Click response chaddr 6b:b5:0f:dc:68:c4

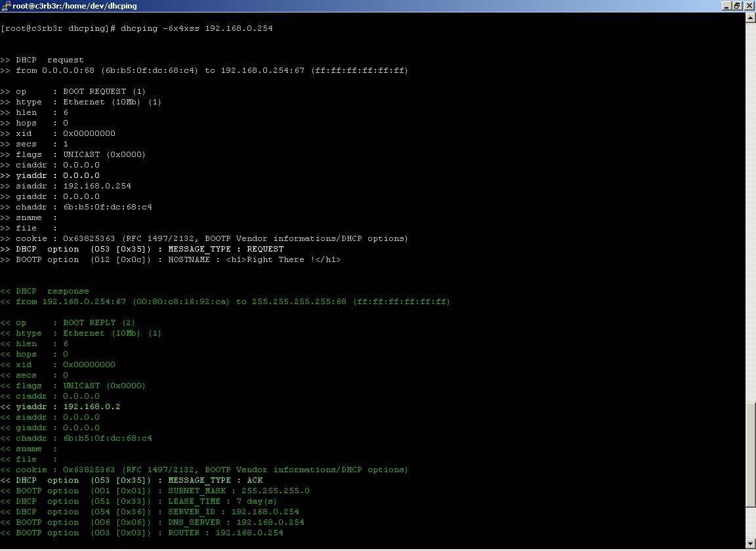pyautogui.click(x=108, y=438)
